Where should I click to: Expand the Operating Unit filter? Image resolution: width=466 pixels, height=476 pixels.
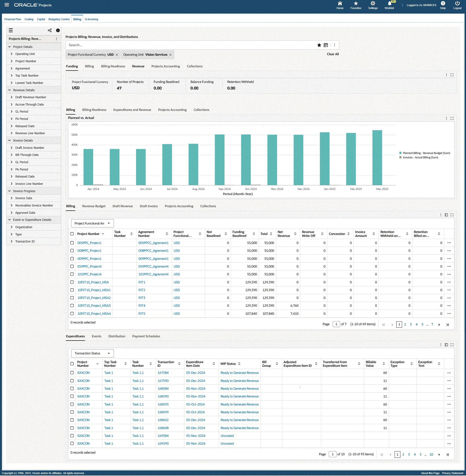tap(11, 54)
